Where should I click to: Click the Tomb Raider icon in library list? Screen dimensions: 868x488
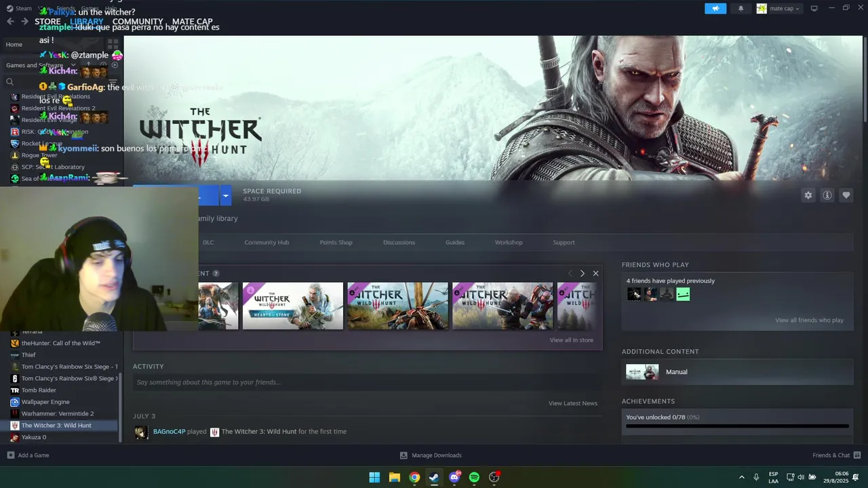pos(15,390)
